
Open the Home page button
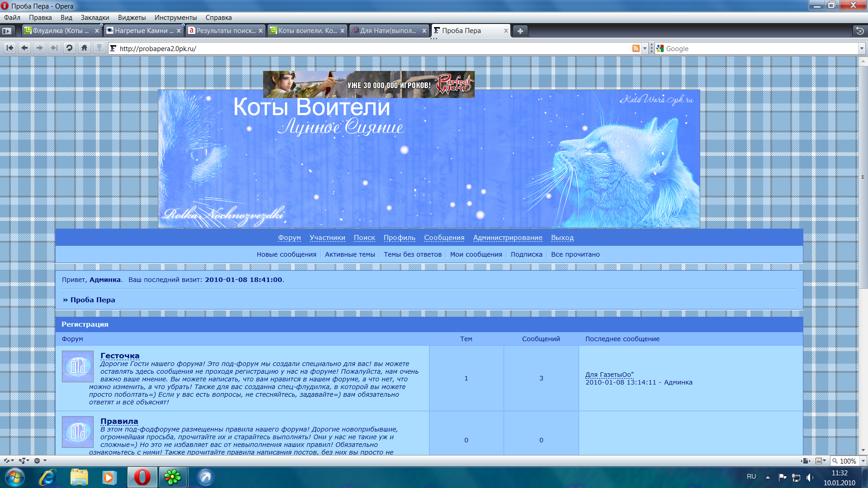pos(84,48)
